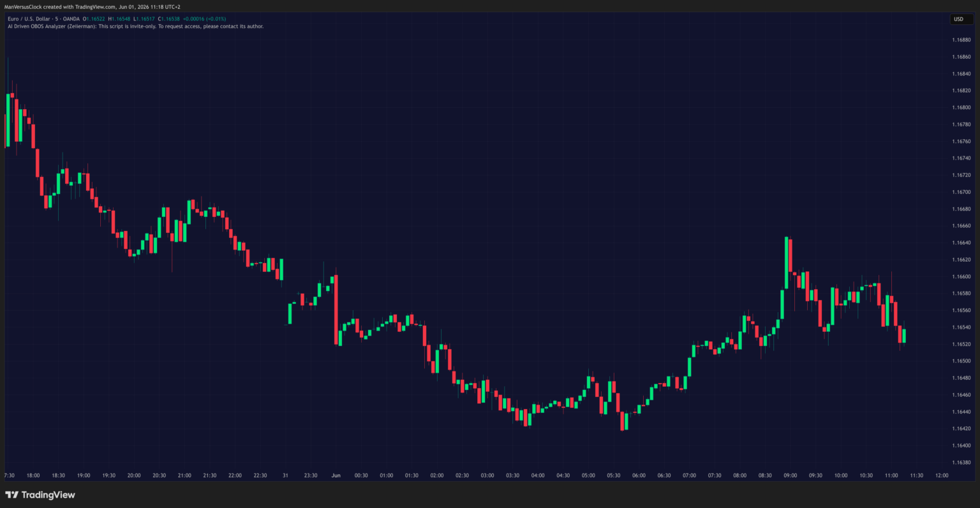The image size is (980, 508).
Task: Click the open value O1.16522
Action: coord(94,19)
